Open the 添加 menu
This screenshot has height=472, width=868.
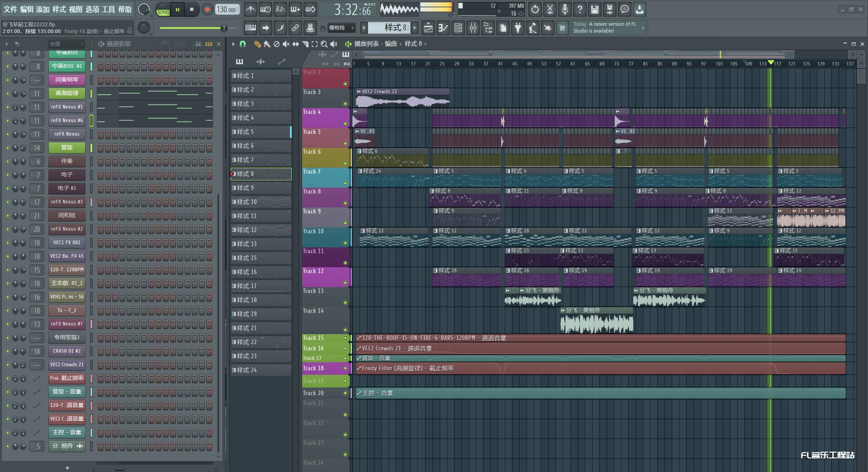(x=43, y=9)
